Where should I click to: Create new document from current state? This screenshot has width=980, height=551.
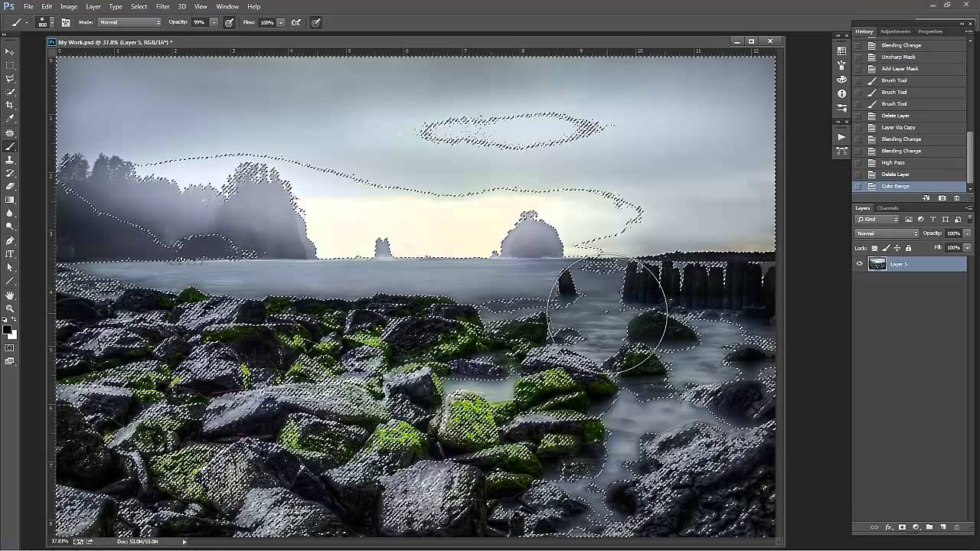926,198
